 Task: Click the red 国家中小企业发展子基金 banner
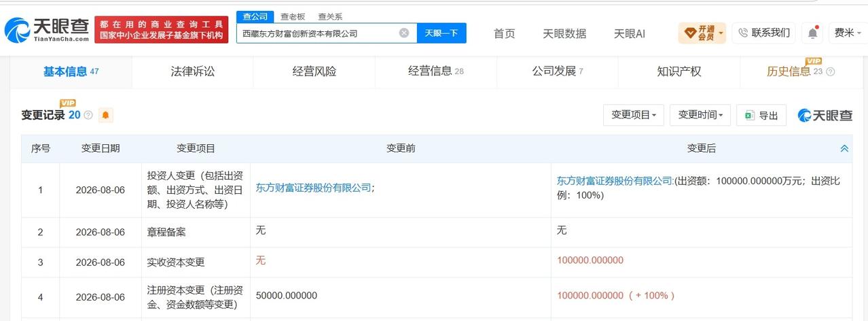(x=162, y=29)
